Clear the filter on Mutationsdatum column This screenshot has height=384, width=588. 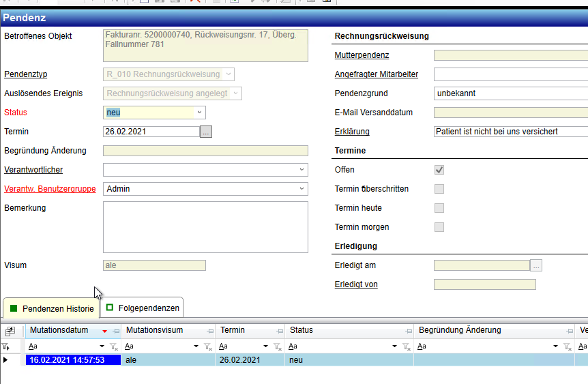pyautogui.click(x=114, y=346)
